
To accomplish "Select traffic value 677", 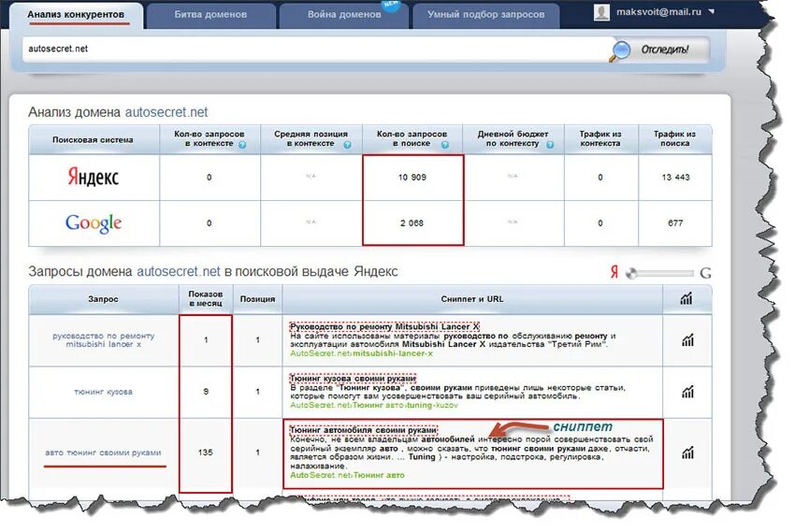I will 675,223.
